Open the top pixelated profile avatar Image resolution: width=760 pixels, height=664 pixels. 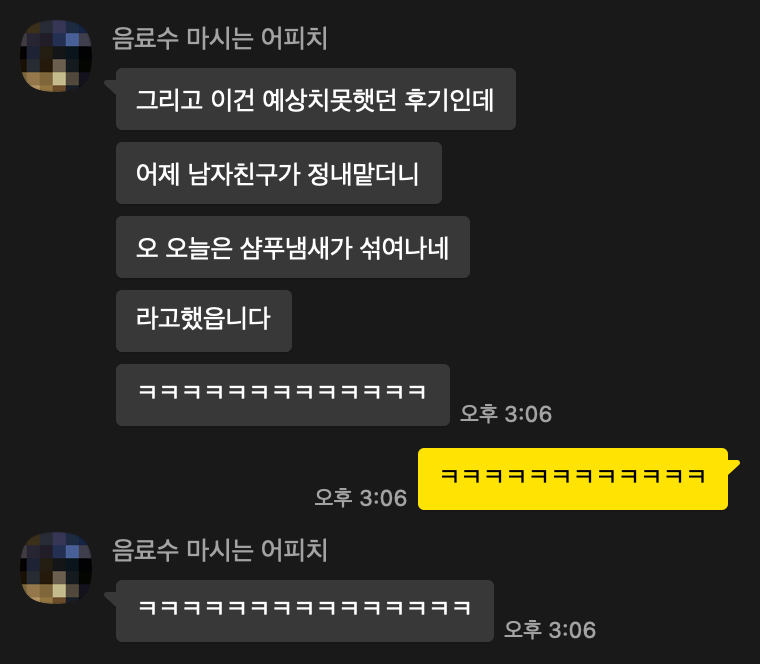pyautogui.click(x=56, y=56)
